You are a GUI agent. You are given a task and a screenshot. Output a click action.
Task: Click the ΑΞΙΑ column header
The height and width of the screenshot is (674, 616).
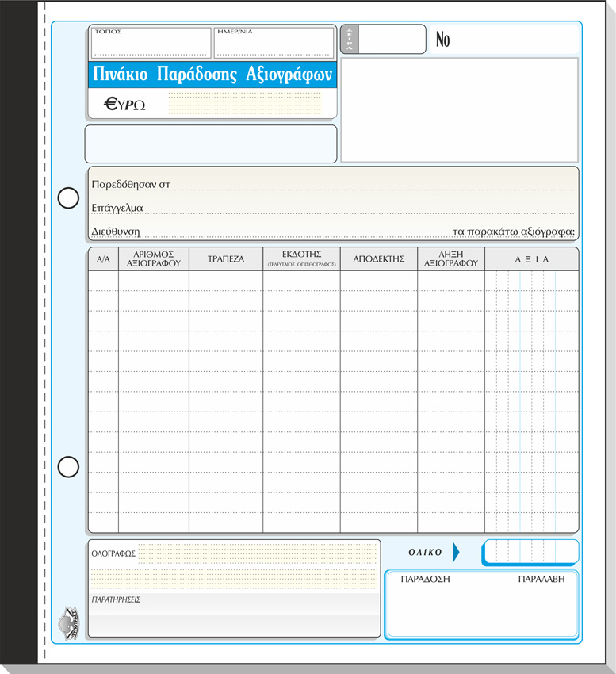click(x=531, y=259)
